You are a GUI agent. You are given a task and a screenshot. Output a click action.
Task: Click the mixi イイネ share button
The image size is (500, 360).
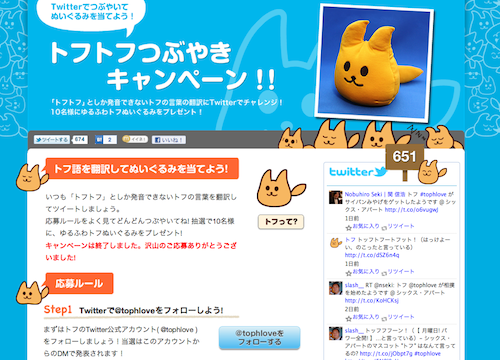point(135,139)
